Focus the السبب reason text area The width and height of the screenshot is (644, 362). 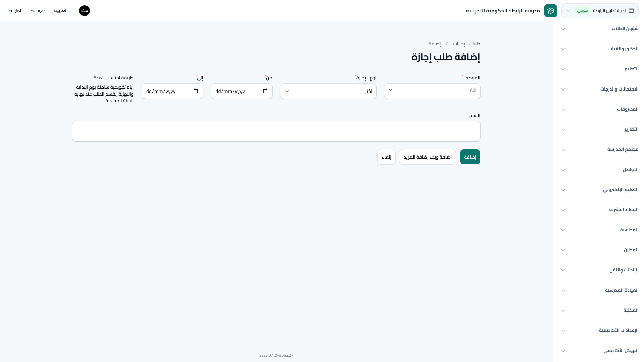point(276,131)
